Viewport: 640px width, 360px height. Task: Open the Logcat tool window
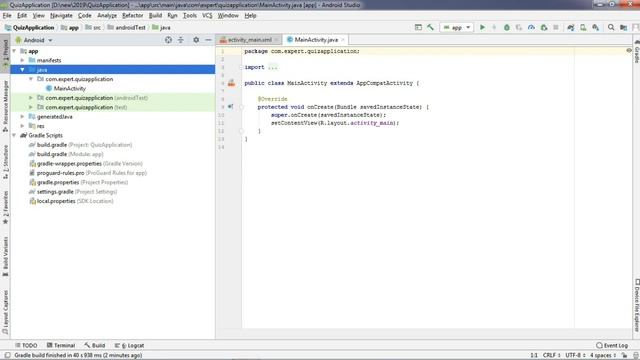[x=129, y=345]
